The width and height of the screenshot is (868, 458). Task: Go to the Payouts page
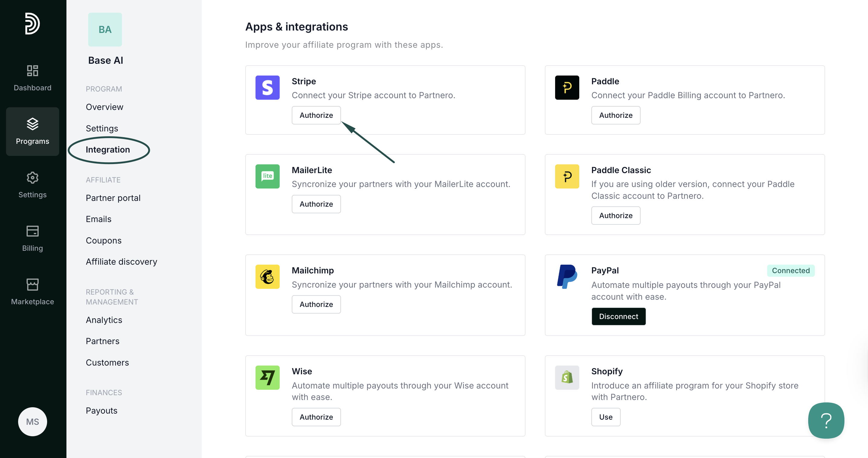(x=101, y=411)
